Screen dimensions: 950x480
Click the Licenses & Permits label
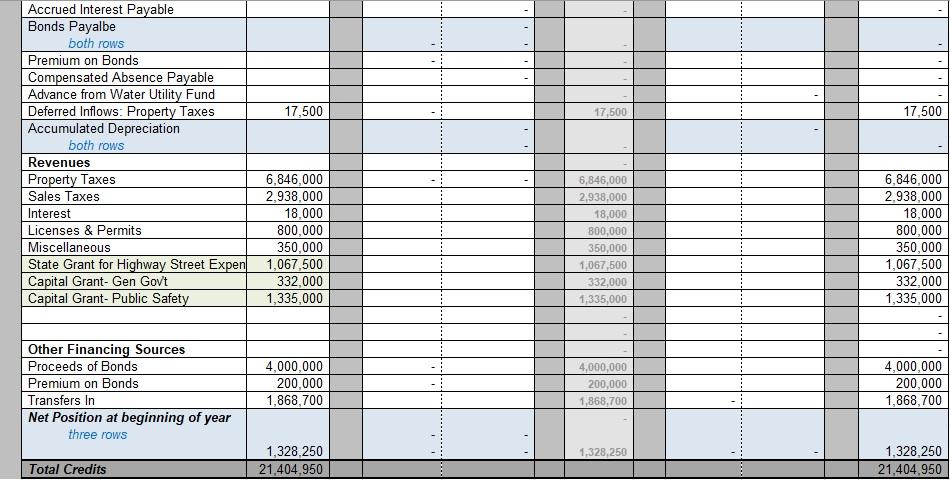84,230
